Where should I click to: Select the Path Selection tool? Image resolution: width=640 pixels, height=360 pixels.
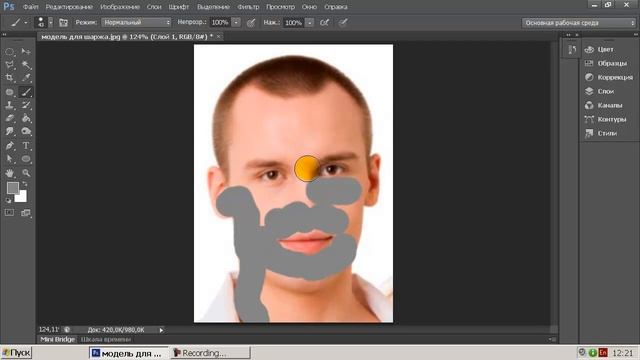point(10,159)
